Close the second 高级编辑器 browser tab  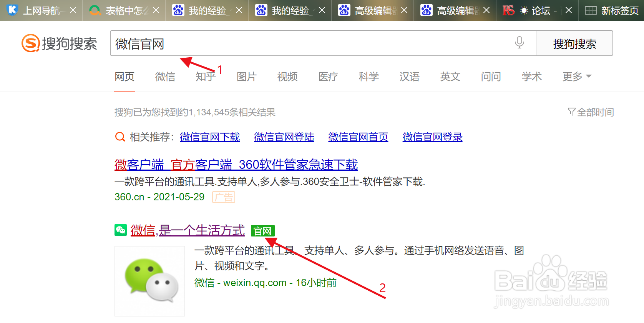pyautogui.click(x=486, y=10)
